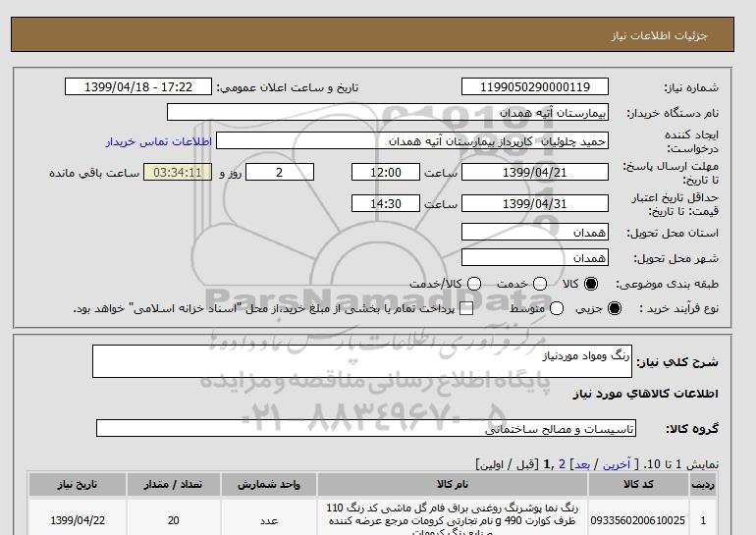Click the need number field 1199050290000119

[535, 86]
